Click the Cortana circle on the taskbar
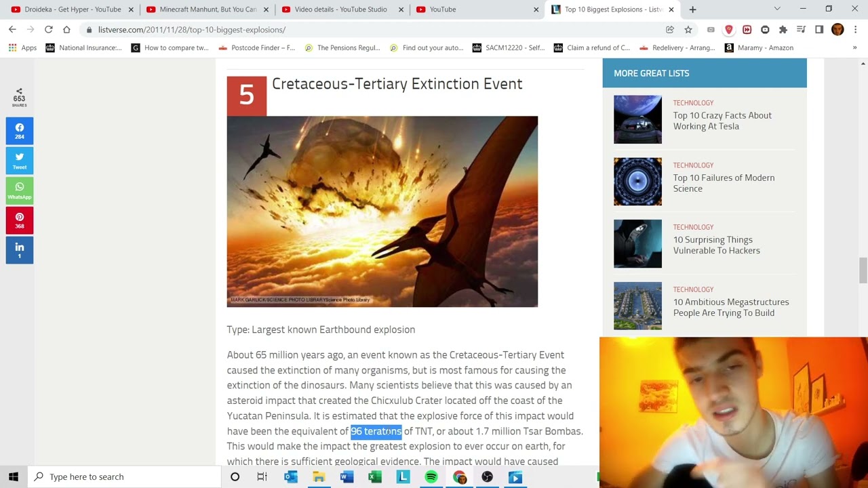This screenshot has width=868, height=488. tap(235, 477)
